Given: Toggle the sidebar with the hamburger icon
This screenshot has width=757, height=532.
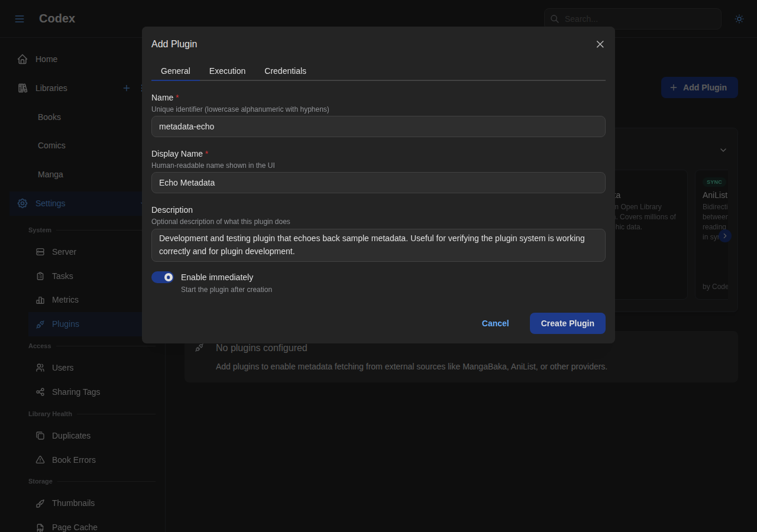Looking at the screenshot, I should pyautogui.click(x=19, y=18).
